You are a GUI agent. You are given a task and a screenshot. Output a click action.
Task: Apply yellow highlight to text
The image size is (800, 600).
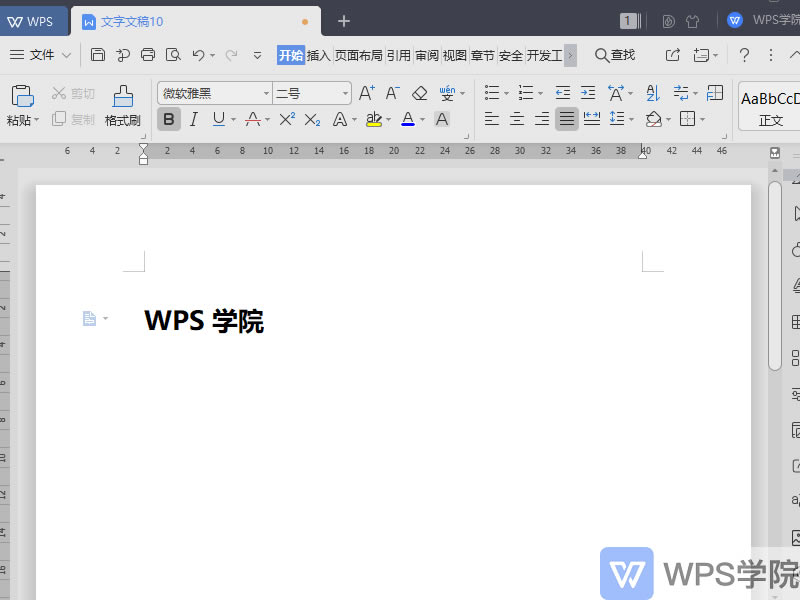click(375, 119)
